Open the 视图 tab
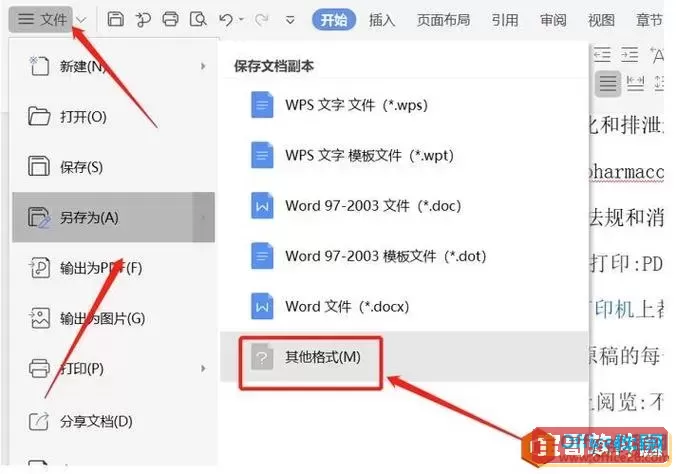 click(601, 20)
